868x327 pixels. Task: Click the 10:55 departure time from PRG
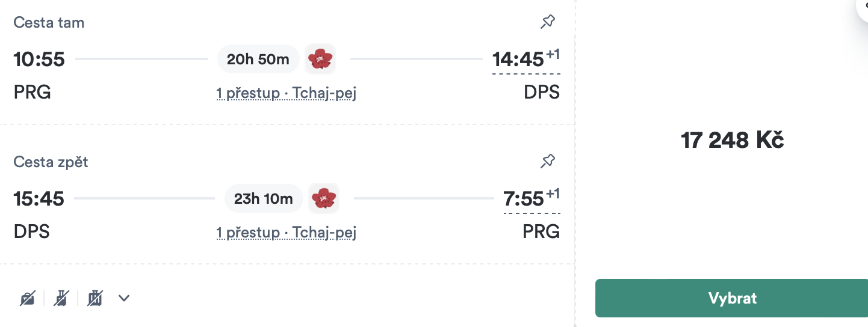39,60
